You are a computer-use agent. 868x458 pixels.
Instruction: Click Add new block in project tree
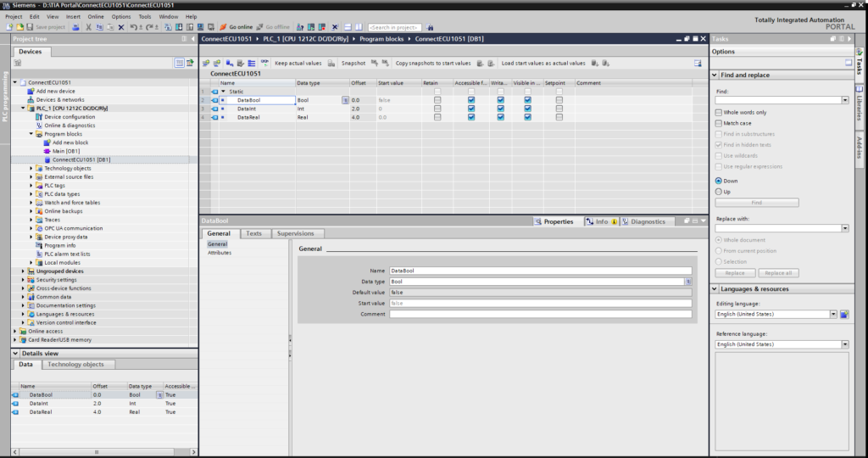coord(70,142)
